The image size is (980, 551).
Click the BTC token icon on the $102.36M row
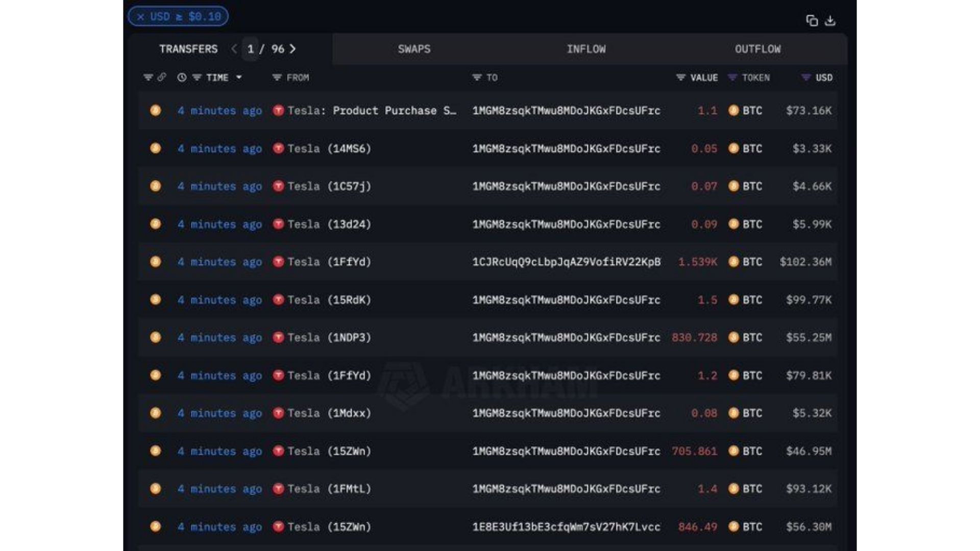pyautogui.click(x=733, y=262)
